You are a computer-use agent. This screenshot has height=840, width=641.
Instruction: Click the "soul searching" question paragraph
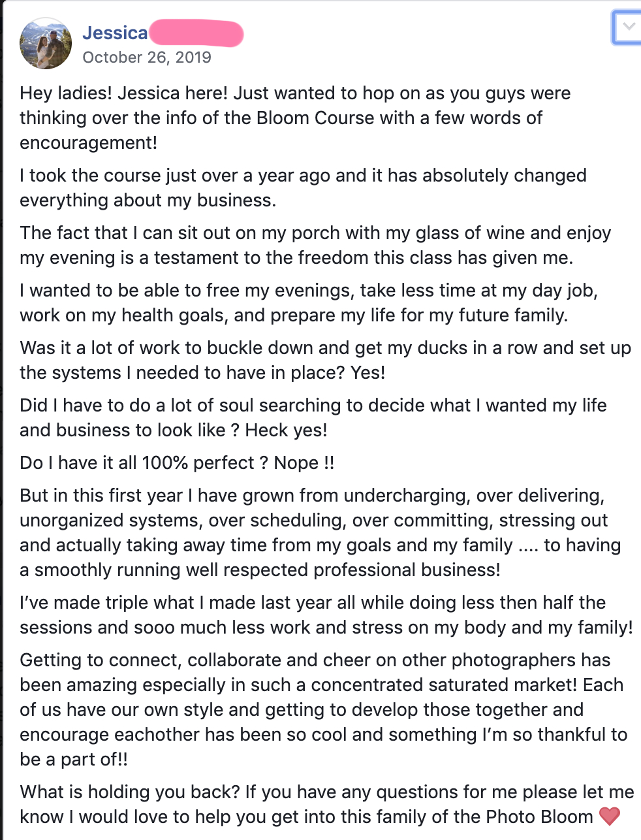point(313,417)
